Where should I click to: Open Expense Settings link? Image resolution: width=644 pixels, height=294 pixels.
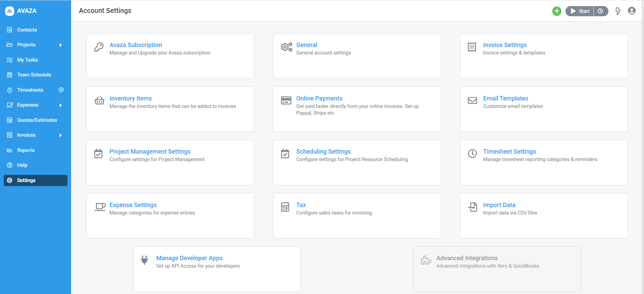coord(133,205)
